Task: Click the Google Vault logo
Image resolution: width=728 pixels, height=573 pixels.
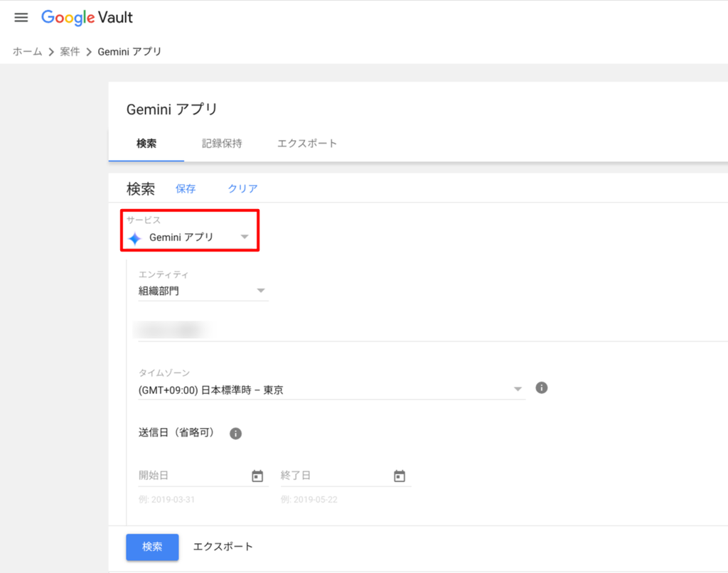Action: coord(87,18)
